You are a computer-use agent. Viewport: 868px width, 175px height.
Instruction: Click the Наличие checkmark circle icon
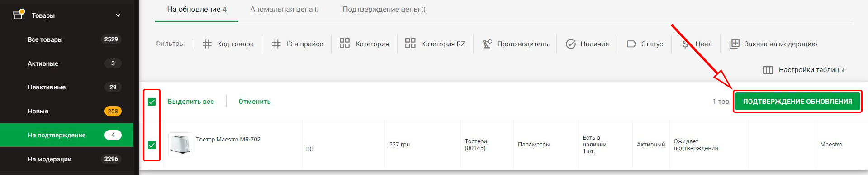pyautogui.click(x=571, y=44)
